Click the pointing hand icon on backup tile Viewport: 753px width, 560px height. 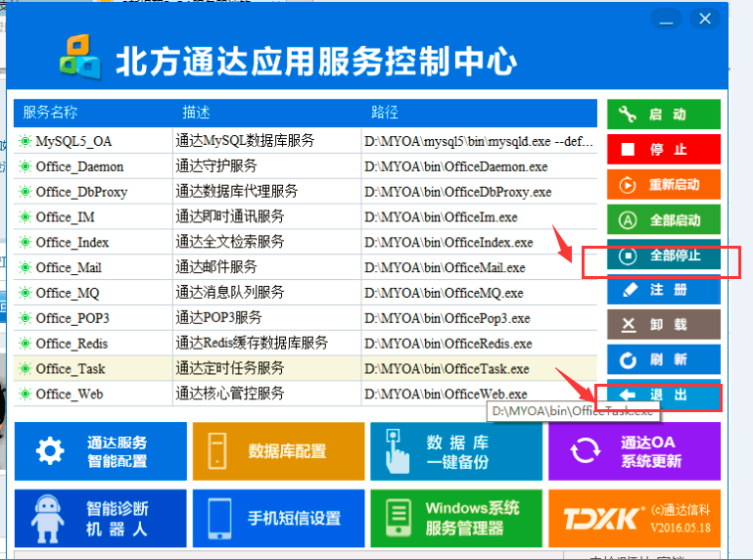point(397,451)
